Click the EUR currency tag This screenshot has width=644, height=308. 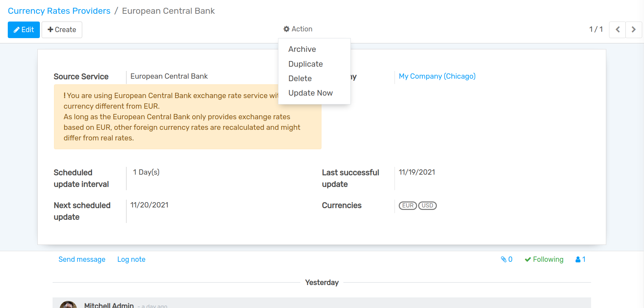pyautogui.click(x=408, y=205)
